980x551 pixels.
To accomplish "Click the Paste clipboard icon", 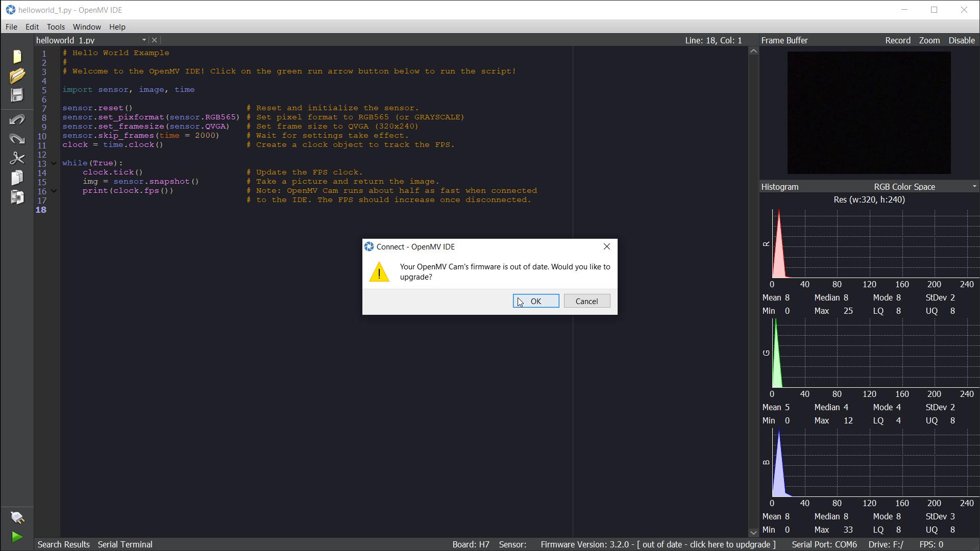I will 17,197.
